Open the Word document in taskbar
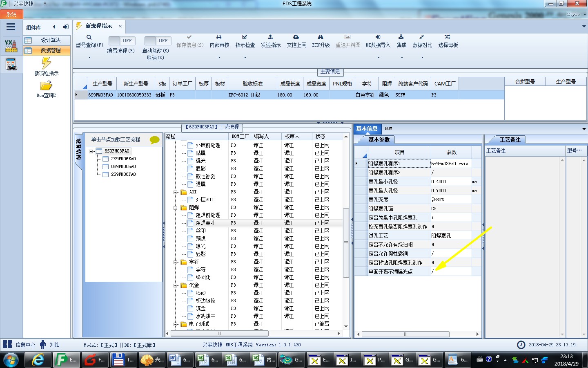The image size is (588, 368). pyautogui.click(x=179, y=360)
